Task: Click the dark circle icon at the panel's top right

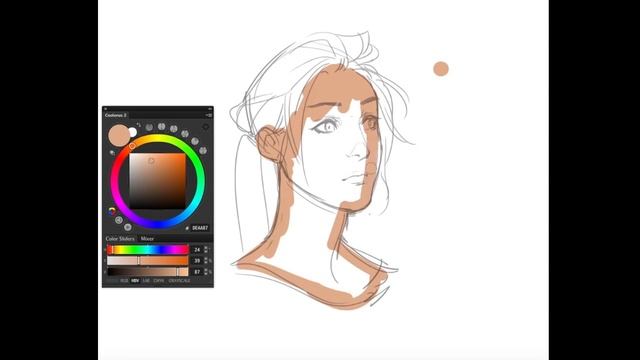Action: [206, 127]
